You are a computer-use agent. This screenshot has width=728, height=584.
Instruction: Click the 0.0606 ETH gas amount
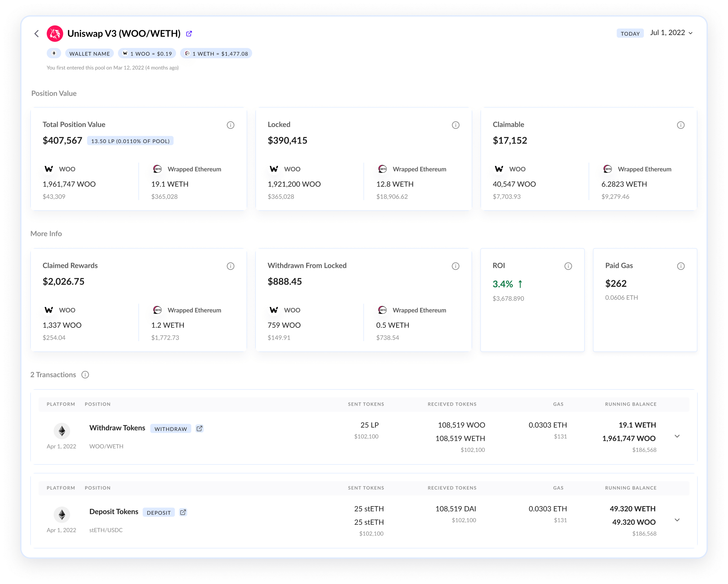(622, 298)
